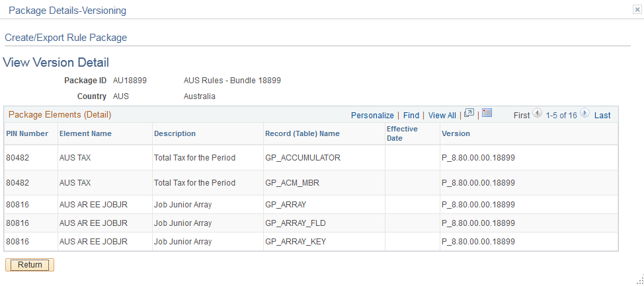Click View Version Detail heading
Image resolution: width=644 pixels, height=286 pixels.
coord(56,62)
